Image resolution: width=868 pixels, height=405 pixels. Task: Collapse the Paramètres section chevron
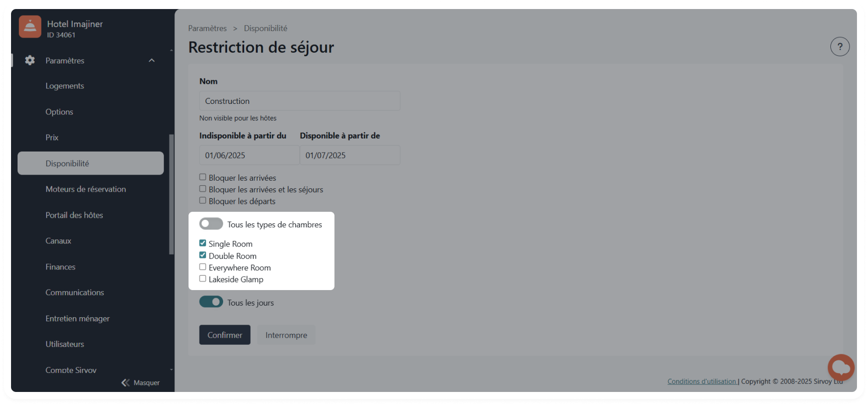click(151, 60)
